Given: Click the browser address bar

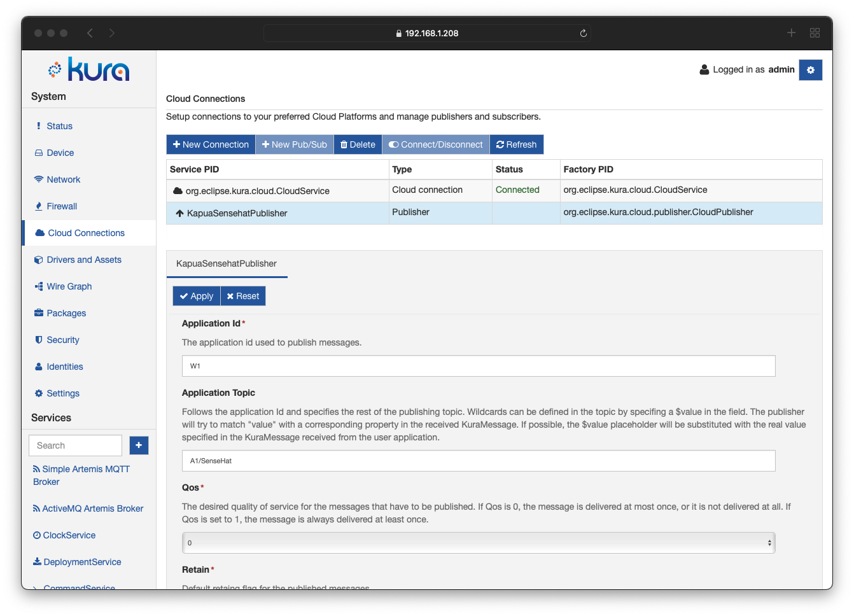Looking at the screenshot, I should [427, 33].
